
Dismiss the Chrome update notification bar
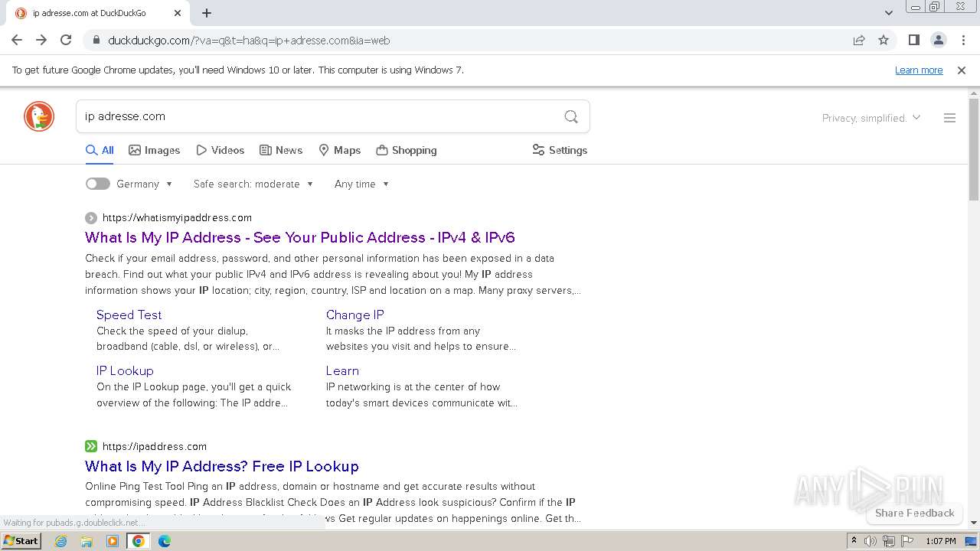pos(962,70)
